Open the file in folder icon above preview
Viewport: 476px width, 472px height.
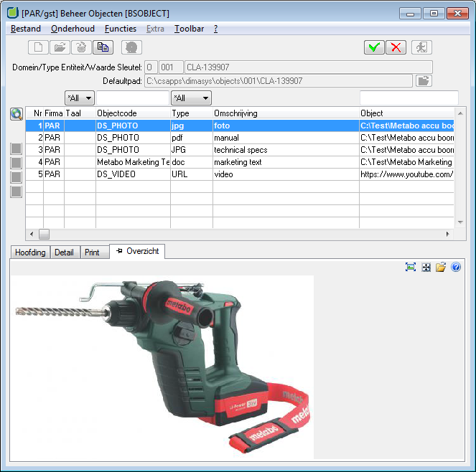click(441, 267)
